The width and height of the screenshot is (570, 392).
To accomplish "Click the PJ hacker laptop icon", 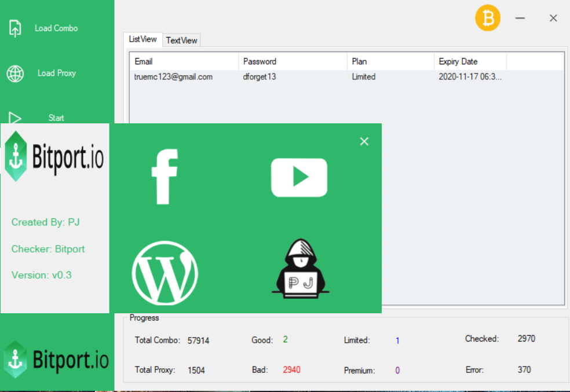I will tap(300, 269).
